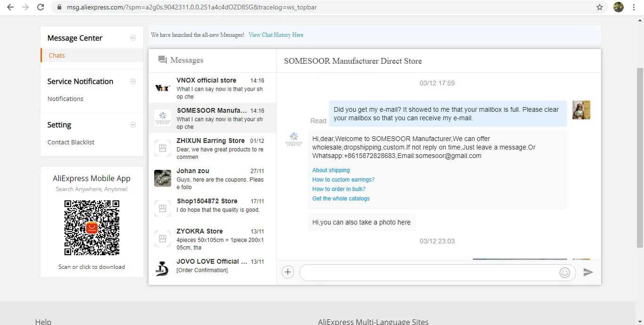Open Notifications in the sidebar
This screenshot has width=644, height=325.
[x=66, y=99]
